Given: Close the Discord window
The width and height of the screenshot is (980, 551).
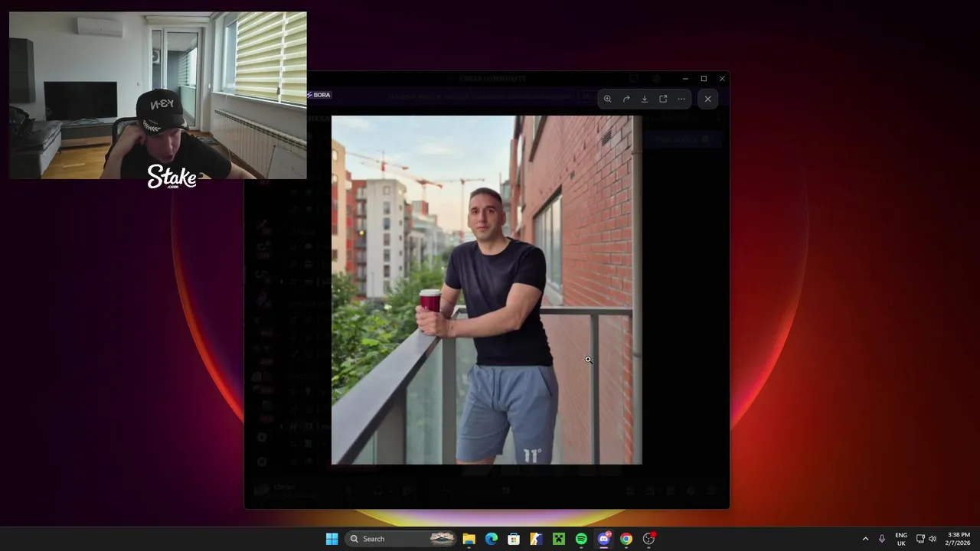Looking at the screenshot, I should click(722, 79).
